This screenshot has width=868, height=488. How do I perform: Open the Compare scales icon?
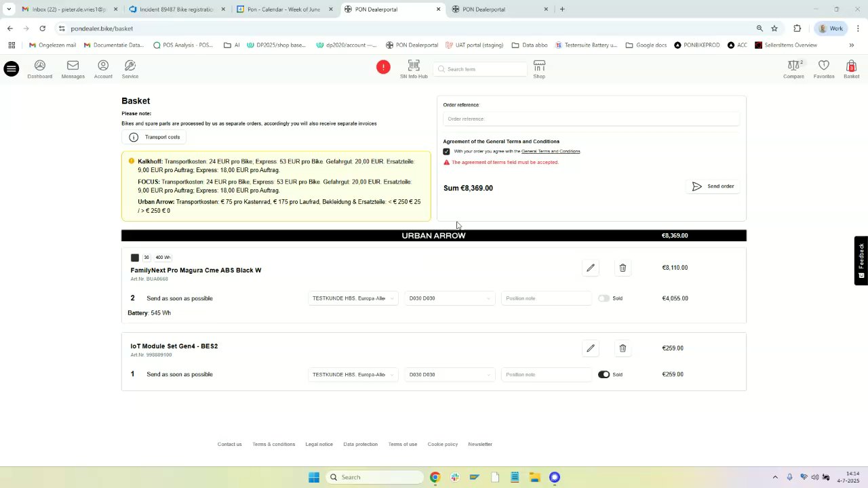point(793,69)
